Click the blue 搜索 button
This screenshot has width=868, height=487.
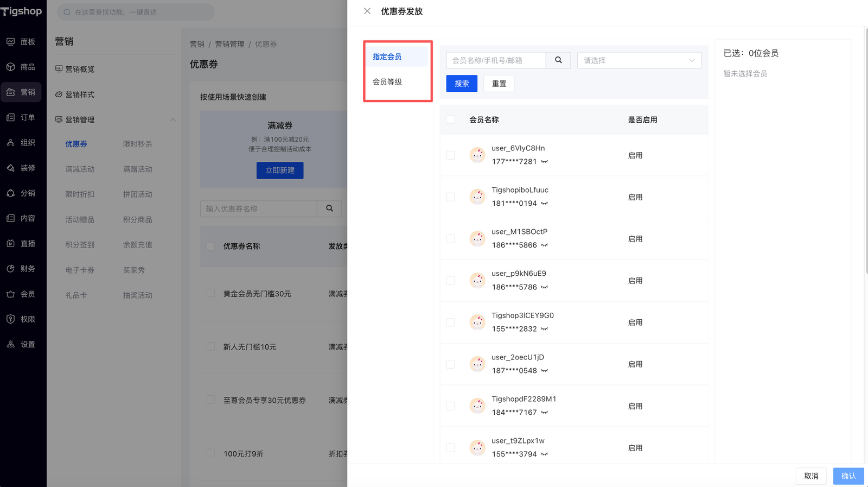[x=462, y=84]
